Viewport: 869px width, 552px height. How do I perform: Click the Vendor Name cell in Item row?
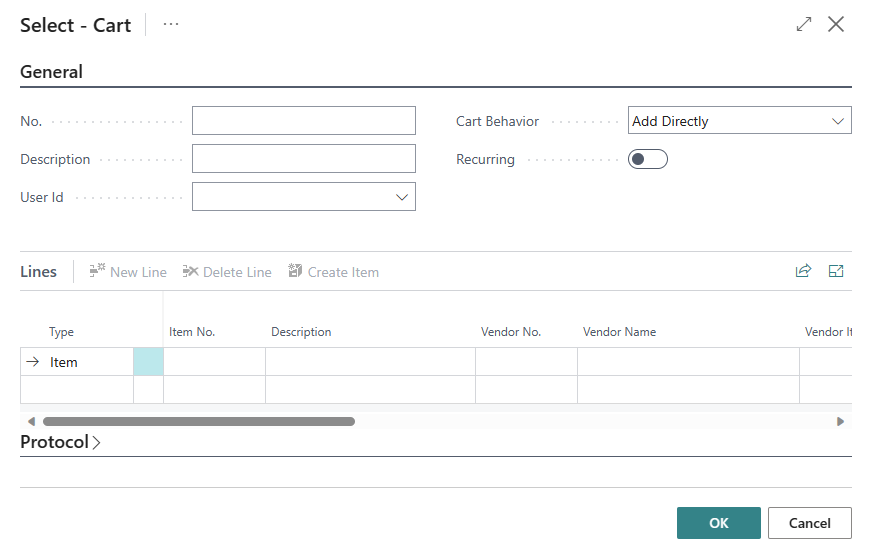click(688, 362)
